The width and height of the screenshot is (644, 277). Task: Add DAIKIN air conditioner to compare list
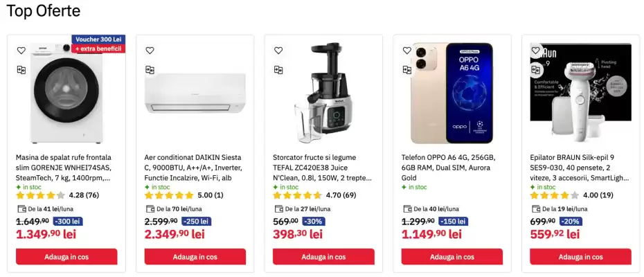tap(150, 70)
